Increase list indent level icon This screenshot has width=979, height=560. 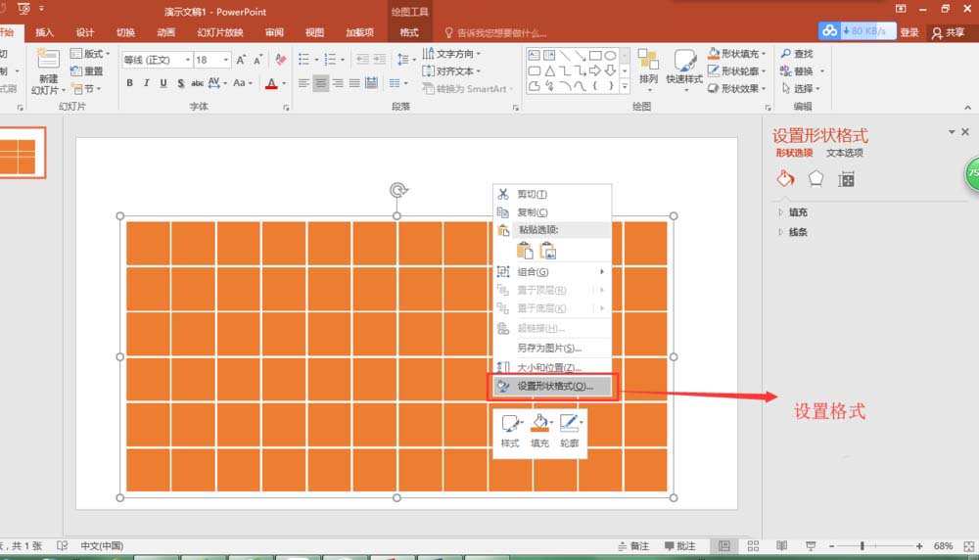point(379,60)
